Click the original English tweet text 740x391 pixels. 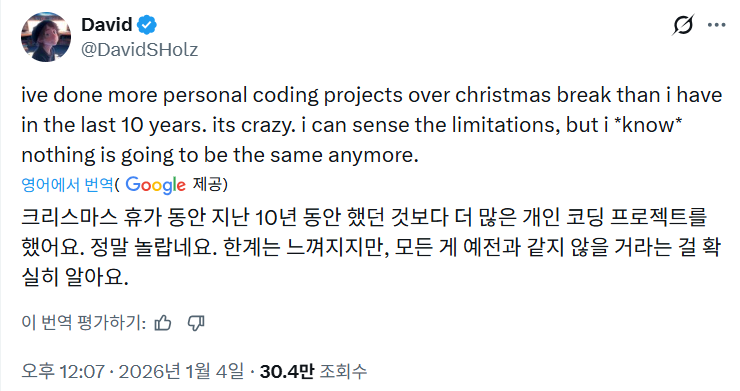pos(371,125)
